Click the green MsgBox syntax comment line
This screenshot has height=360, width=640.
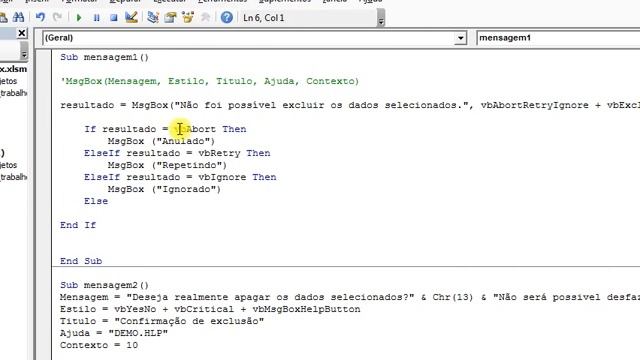[x=209, y=81]
